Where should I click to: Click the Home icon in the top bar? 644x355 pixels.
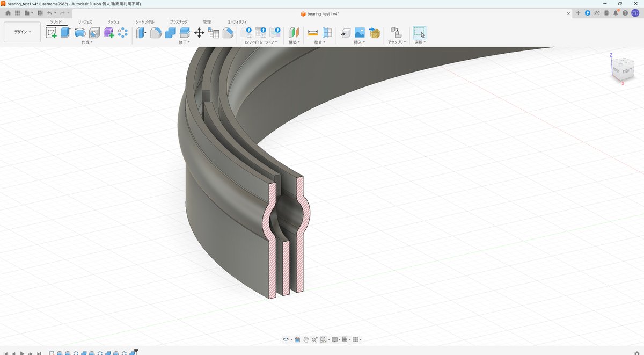click(x=8, y=12)
